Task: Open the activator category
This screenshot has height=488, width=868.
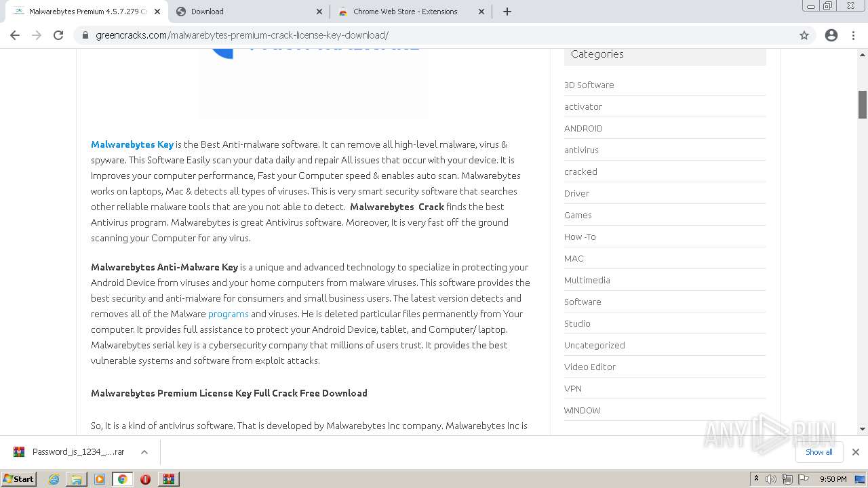Action: pyautogui.click(x=583, y=106)
